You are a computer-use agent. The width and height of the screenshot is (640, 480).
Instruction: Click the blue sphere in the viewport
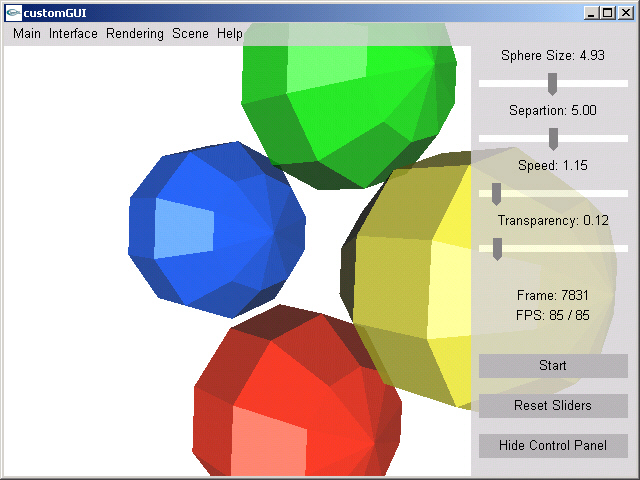[216, 229]
